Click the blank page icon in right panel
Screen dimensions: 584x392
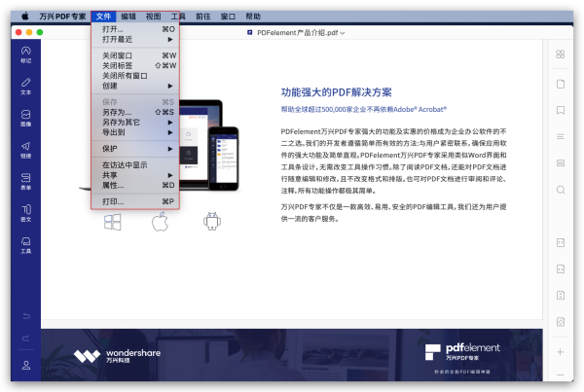coord(561,84)
